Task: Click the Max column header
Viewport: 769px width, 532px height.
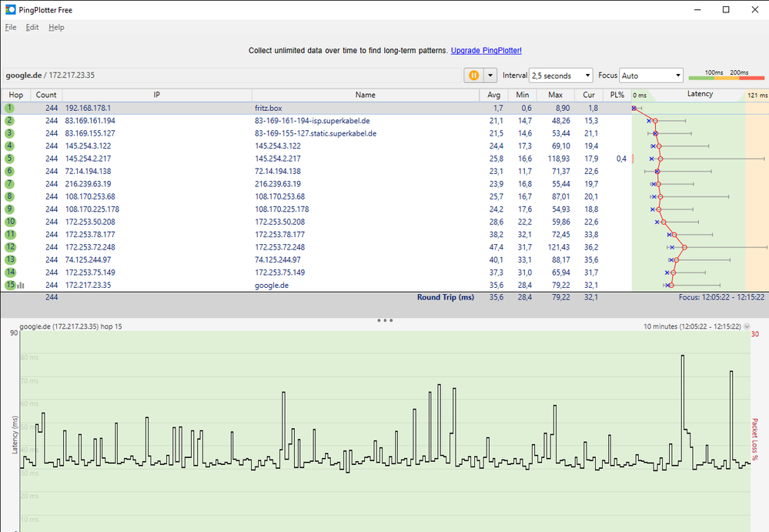Action: click(x=555, y=95)
